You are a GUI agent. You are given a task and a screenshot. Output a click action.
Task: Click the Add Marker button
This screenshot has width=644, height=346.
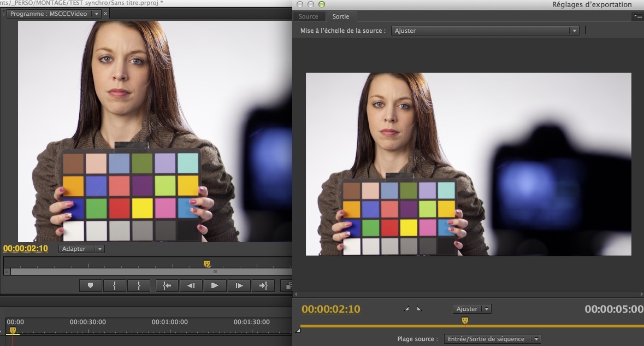click(x=90, y=285)
